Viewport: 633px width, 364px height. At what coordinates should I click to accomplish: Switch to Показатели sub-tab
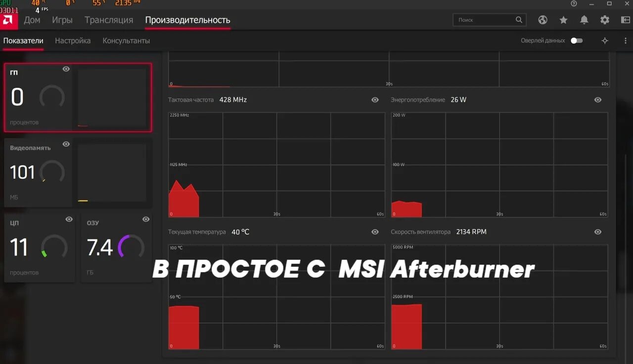point(23,40)
